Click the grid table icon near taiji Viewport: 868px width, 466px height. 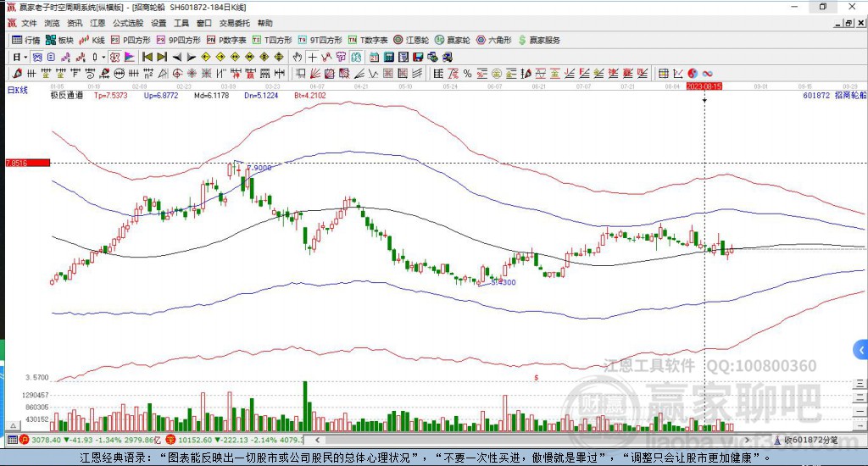pos(663,73)
